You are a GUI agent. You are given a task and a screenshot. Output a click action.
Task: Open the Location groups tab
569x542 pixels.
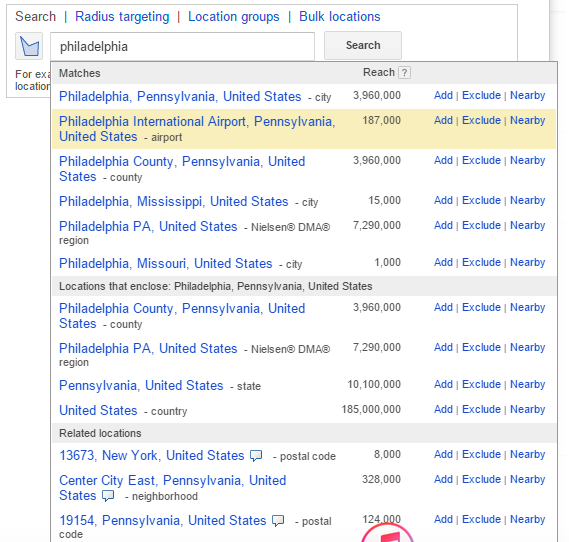click(234, 17)
